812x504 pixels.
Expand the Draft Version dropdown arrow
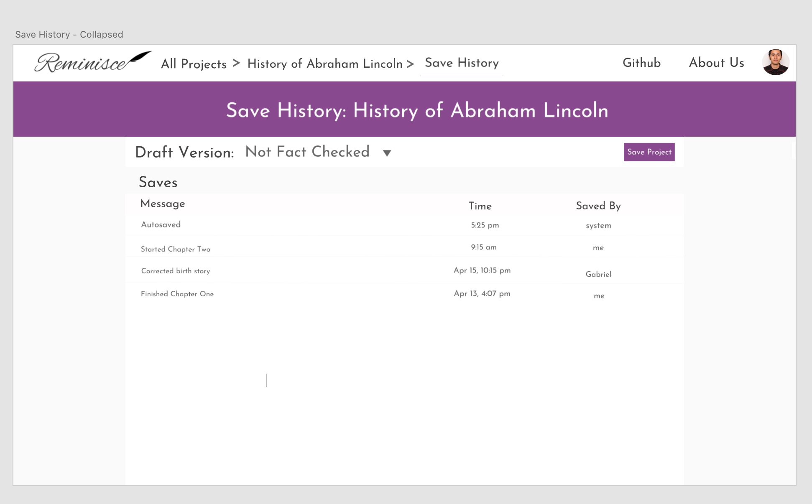click(x=387, y=153)
